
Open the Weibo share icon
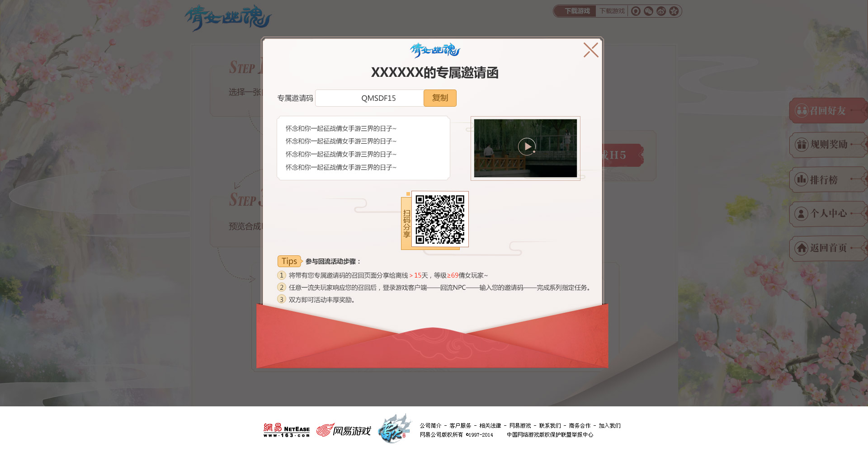[x=661, y=11]
